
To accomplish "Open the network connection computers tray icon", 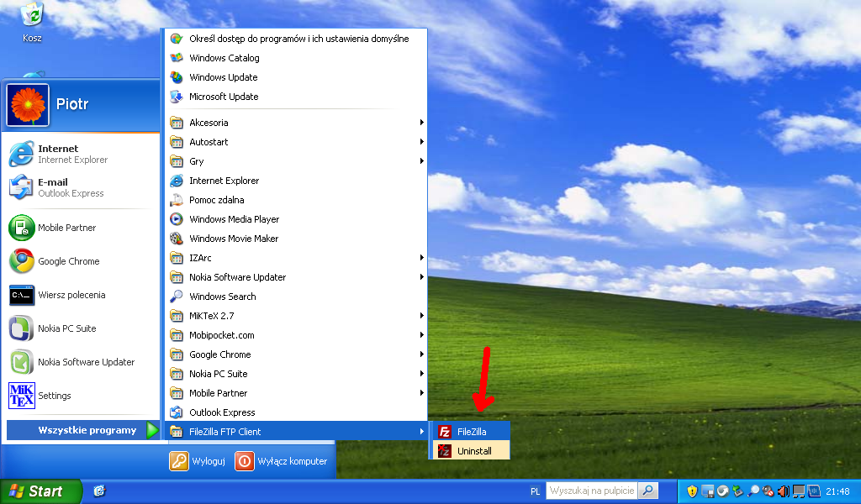I will 799,491.
